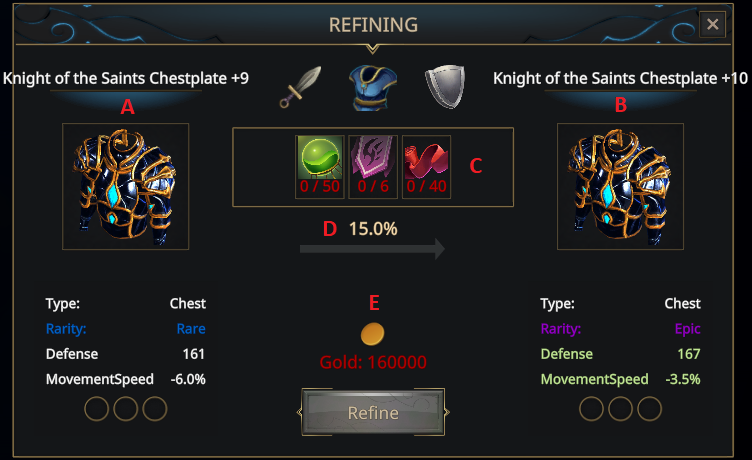752x460 pixels.
Task: Click the +9 chestplate item image
Action: coord(125,186)
